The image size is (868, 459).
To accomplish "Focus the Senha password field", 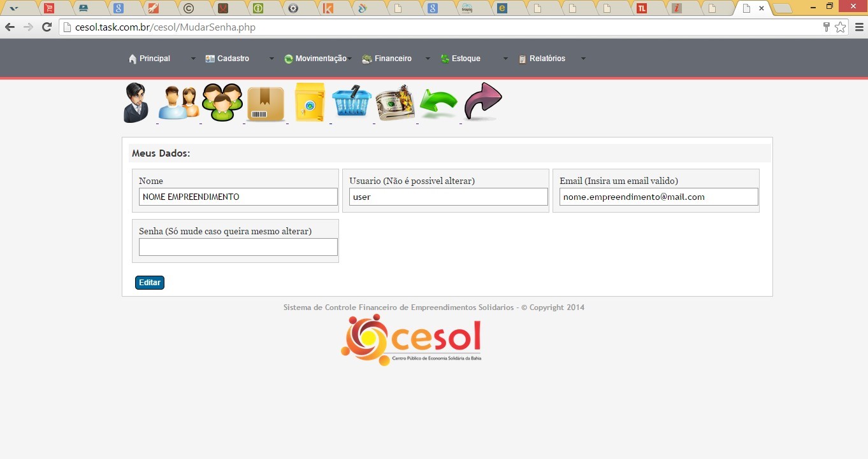I will pos(238,247).
